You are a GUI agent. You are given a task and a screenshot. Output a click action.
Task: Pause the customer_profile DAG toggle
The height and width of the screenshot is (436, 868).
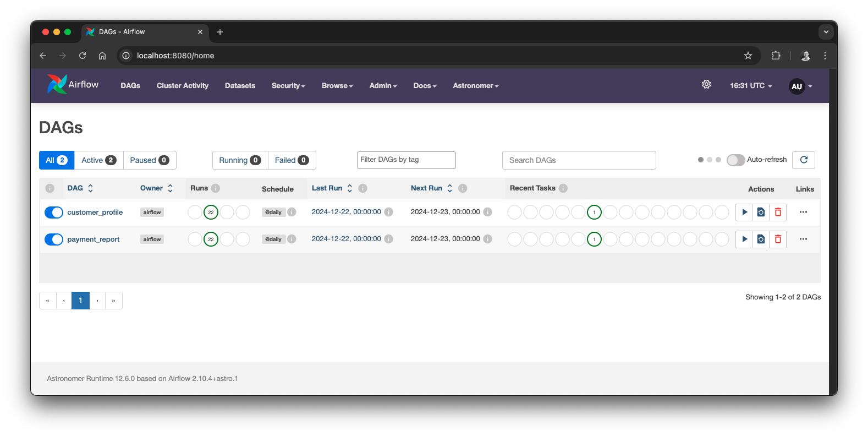[x=54, y=212]
